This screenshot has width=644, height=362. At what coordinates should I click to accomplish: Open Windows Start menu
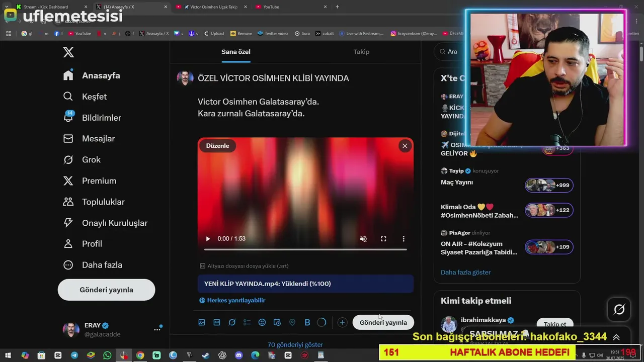click(x=9, y=355)
